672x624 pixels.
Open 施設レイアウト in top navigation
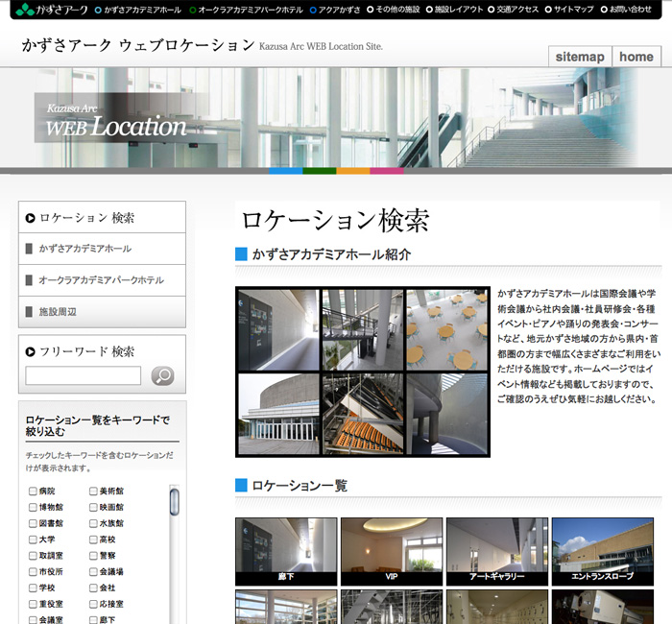(454, 9)
